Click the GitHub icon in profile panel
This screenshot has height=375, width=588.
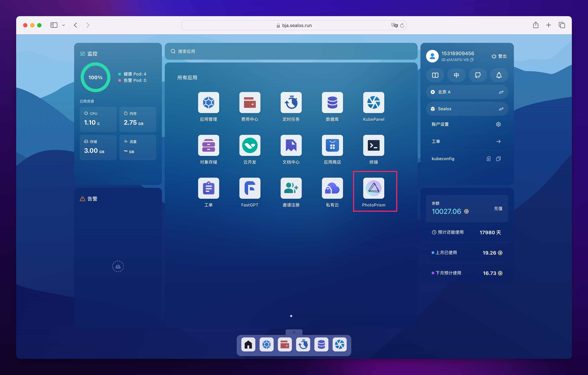(477, 75)
